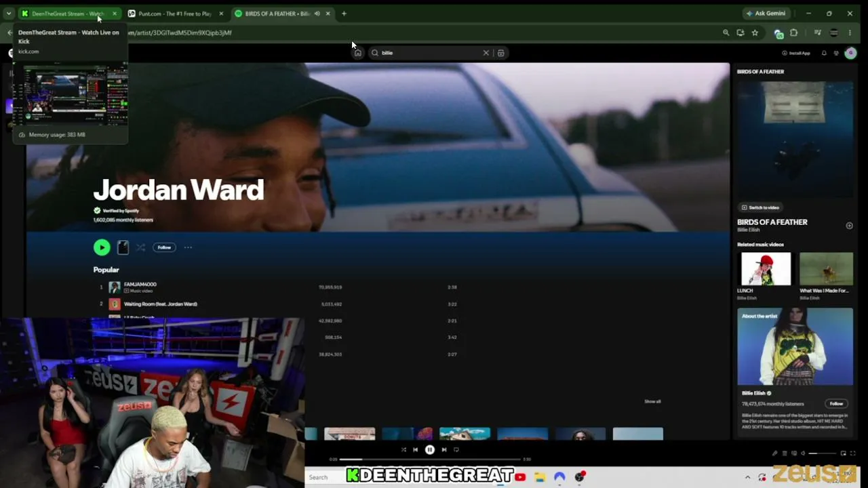Open the What Was I Made For video thumbnail
Viewport: 868px width, 488px height.
pyautogui.click(x=826, y=268)
